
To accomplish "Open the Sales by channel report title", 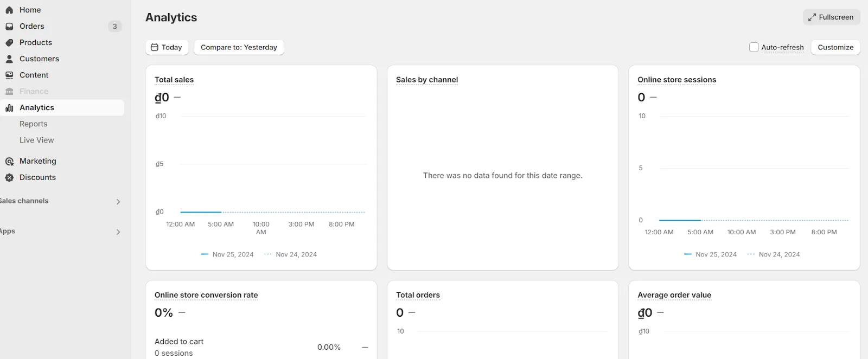I will pyautogui.click(x=427, y=80).
